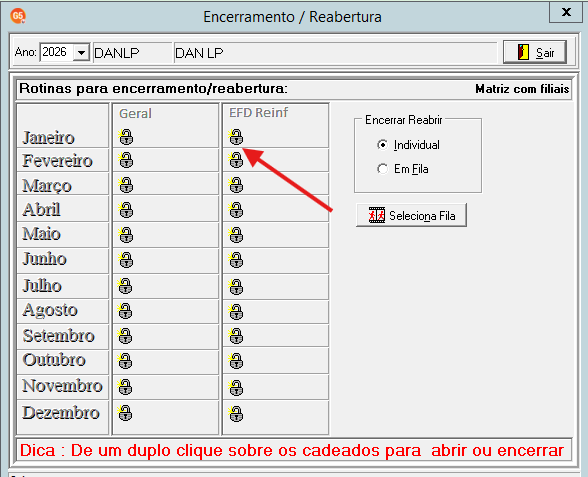
Task: Click the Novembro month label
Action: pyautogui.click(x=62, y=386)
